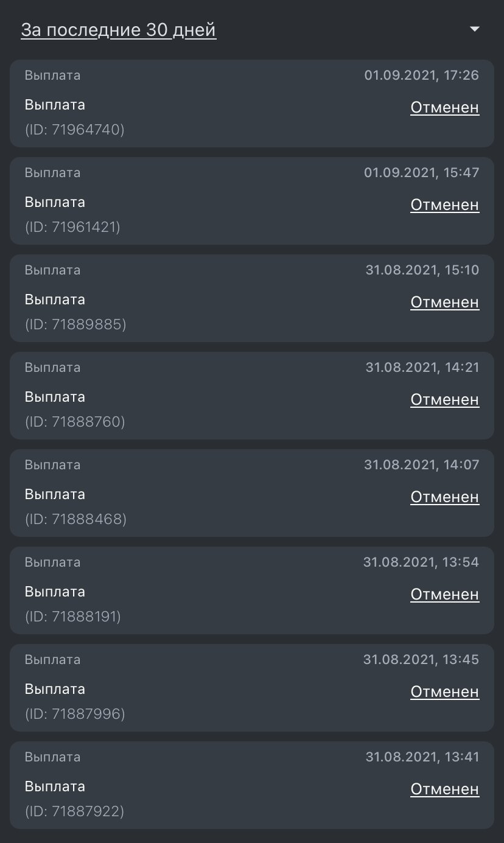Click the dropdown arrow for the period filter
This screenshot has height=843, width=504.
475,29
